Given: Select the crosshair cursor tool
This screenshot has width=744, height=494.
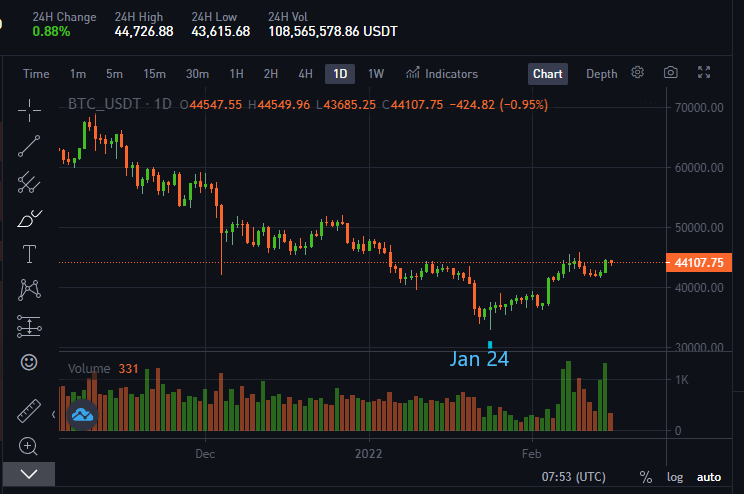Looking at the screenshot, I should [x=29, y=111].
